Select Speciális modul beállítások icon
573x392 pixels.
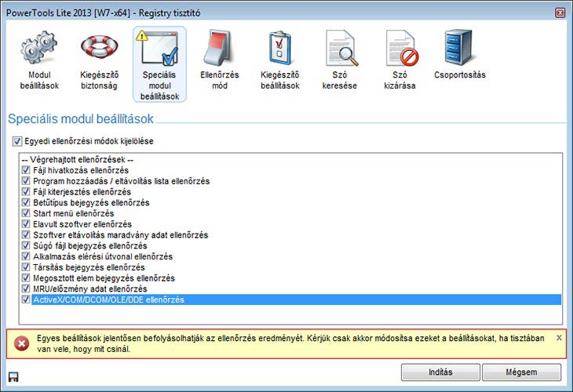click(x=159, y=48)
